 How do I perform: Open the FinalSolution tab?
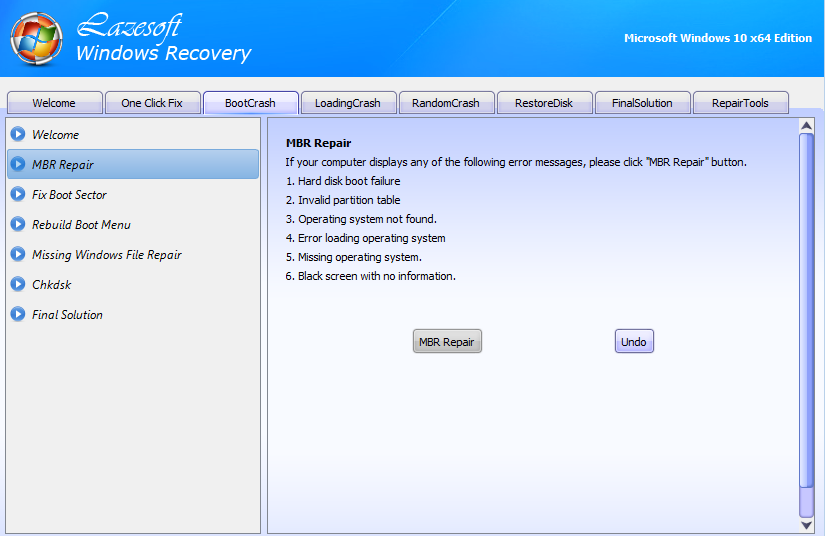click(642, 103)
